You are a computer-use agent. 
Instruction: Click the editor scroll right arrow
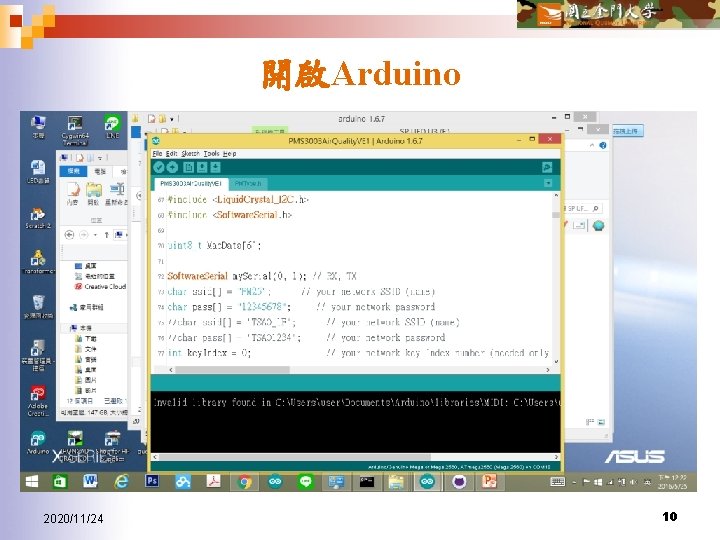click(548, 370)
